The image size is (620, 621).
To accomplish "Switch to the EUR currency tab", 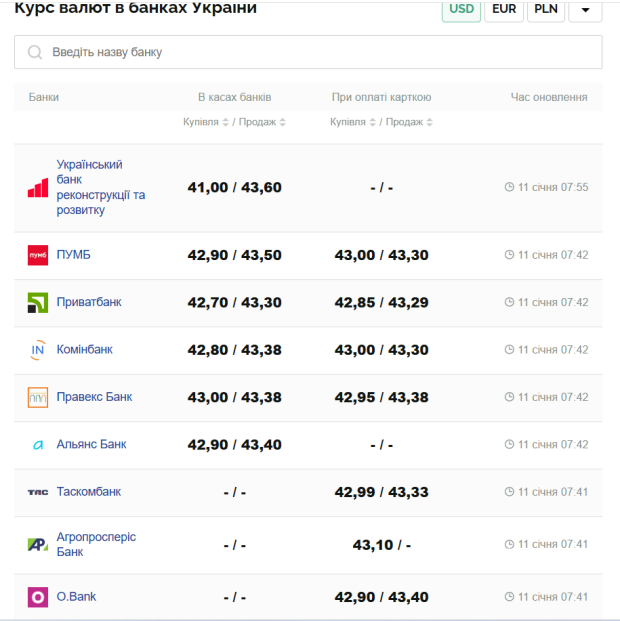I will pos(503,10).
